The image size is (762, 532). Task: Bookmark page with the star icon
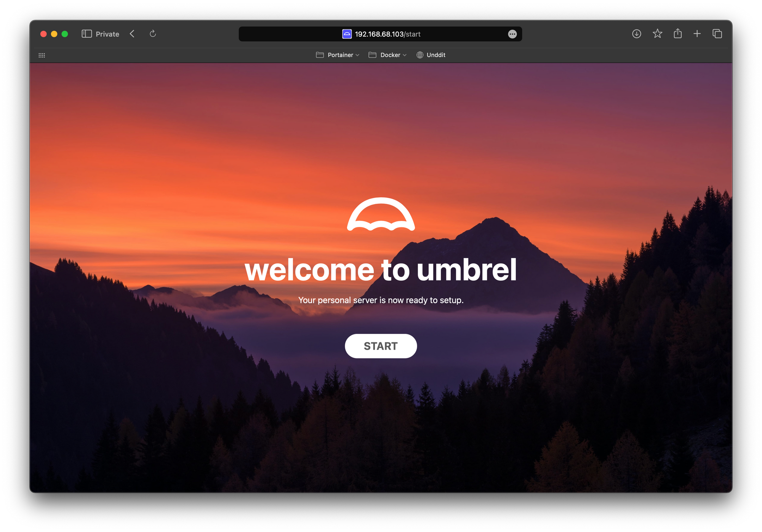pos(657,34)
